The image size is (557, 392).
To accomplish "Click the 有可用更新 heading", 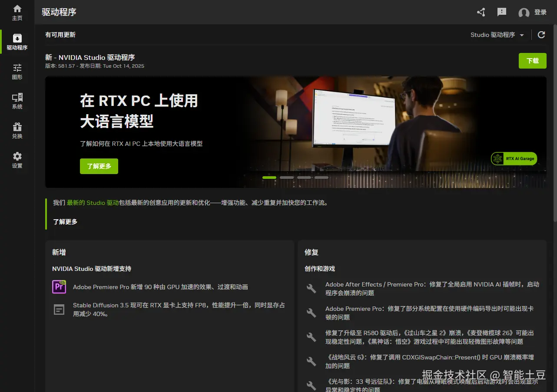I will point(60,35).
